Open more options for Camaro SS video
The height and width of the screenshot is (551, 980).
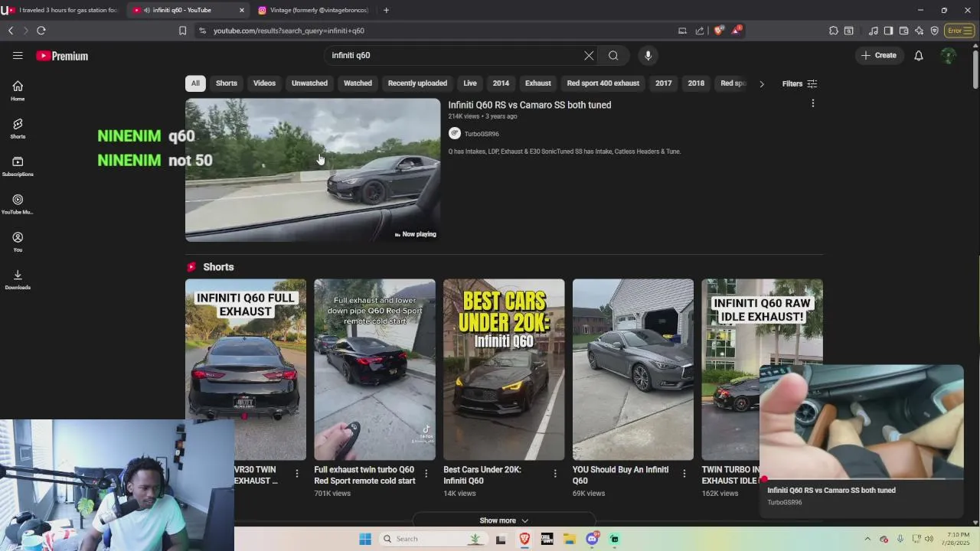pyautogui.click(x=813, y=103)
